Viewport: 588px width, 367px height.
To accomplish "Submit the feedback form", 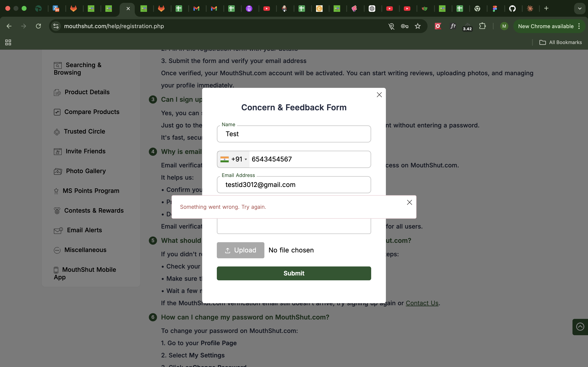I will [294, 273].
